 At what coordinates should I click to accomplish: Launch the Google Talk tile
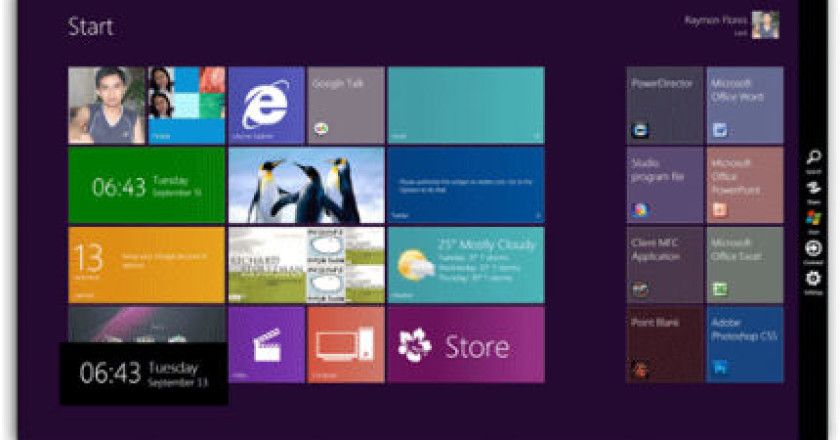click(x=346, y=106)
